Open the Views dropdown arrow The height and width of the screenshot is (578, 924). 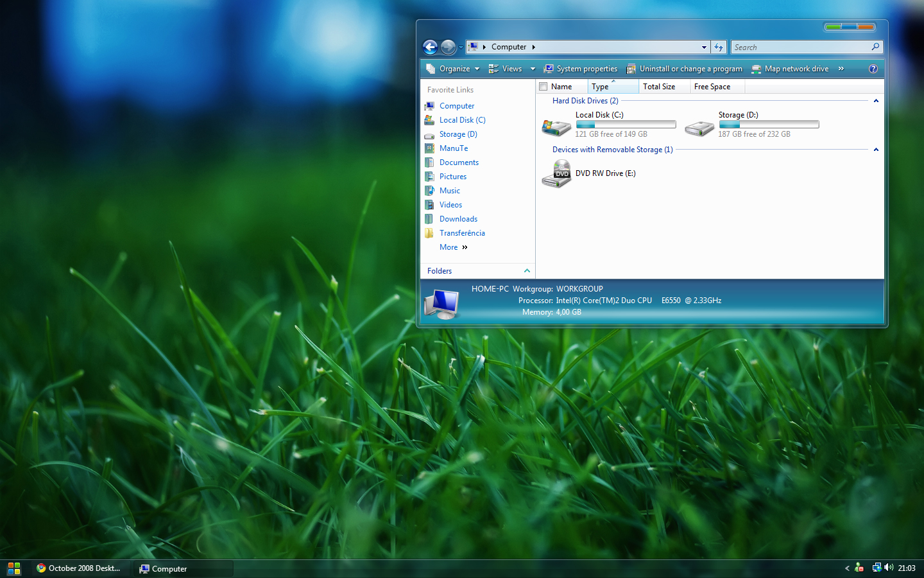tap(533, 69)
